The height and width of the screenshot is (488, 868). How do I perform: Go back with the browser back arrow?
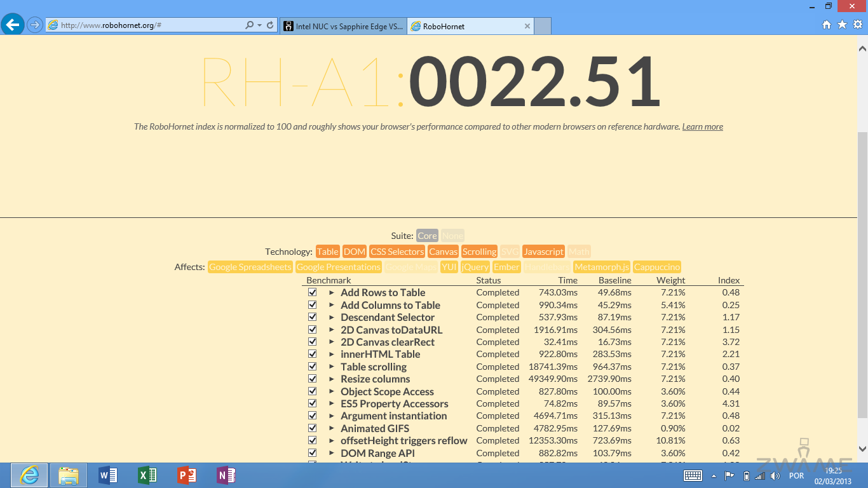(x=13, y=25)
